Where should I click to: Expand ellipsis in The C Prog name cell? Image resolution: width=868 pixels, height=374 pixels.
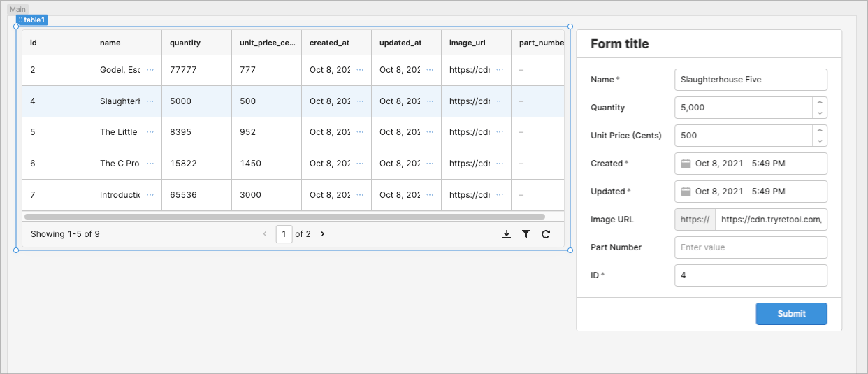[150, 164]
